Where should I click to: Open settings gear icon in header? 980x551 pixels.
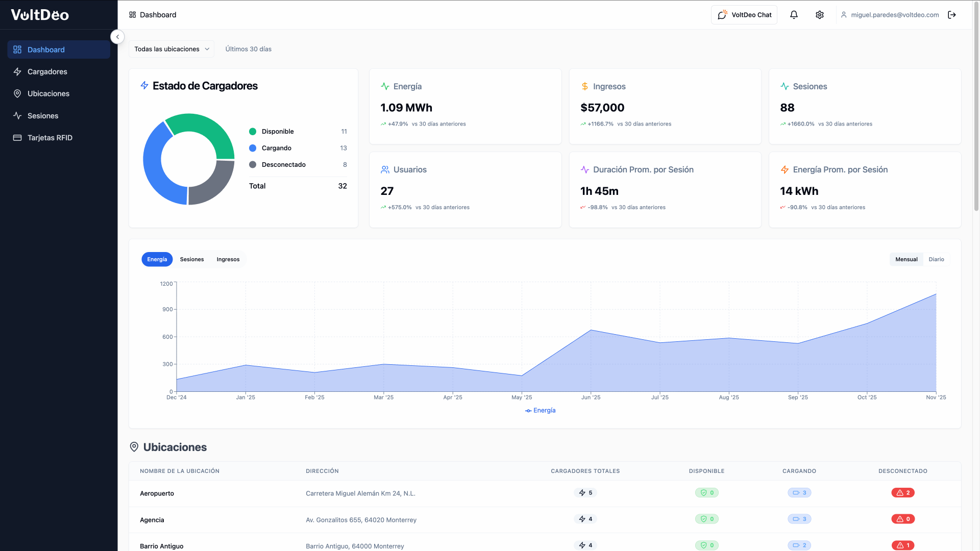(x=820, y=15)
